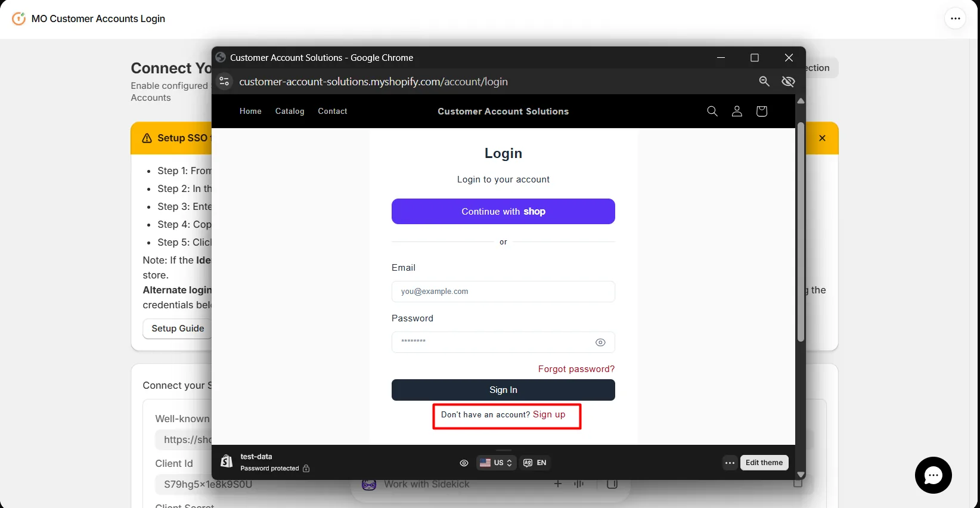Open the US country selector dropdown

(496, 463)
